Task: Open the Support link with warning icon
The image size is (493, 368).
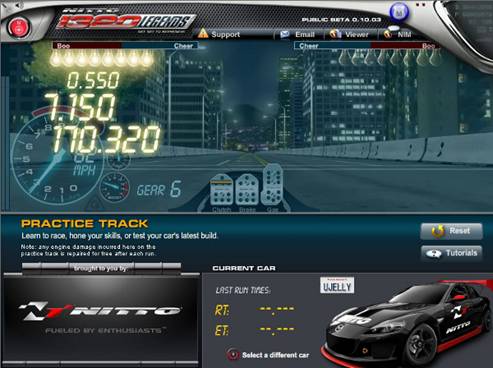Action: click(x=219, y=34)
